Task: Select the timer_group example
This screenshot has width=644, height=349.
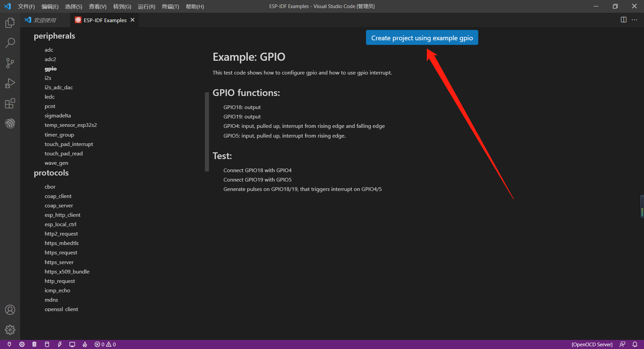Action: pos(59,135)
